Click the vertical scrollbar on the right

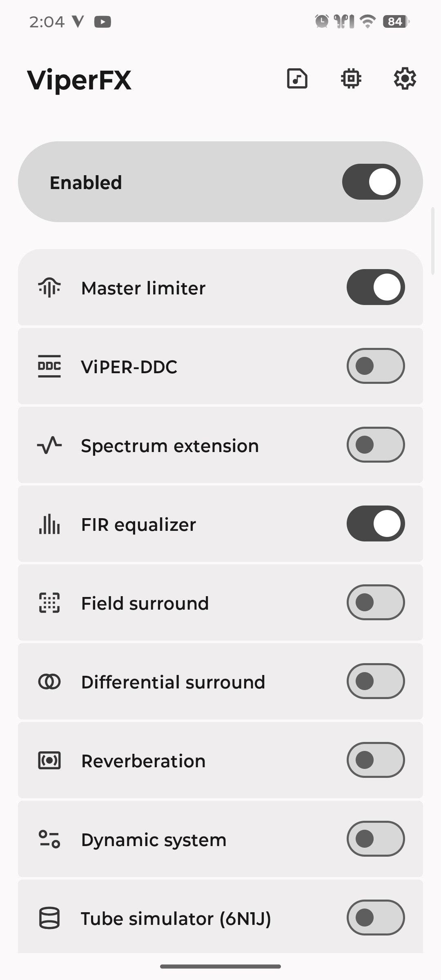tap(433, 241)
